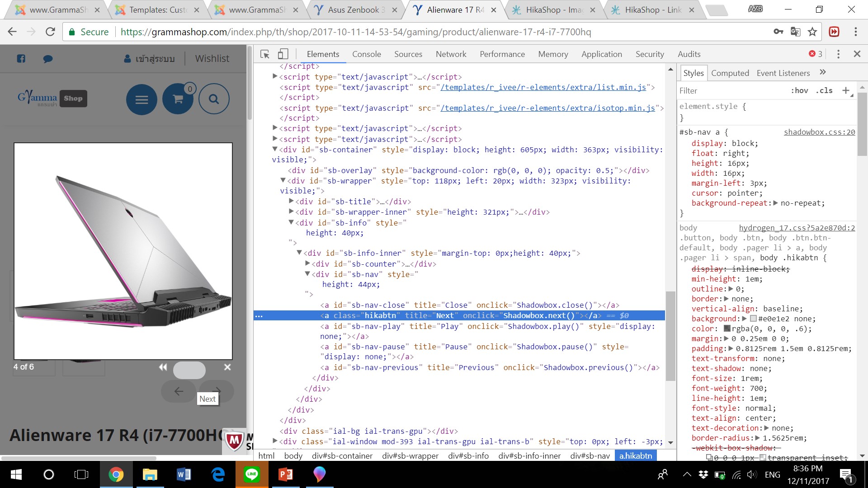Click the cart icon on the shop page
This screenshot has height=488, width=868.
[x=178, y=99]
